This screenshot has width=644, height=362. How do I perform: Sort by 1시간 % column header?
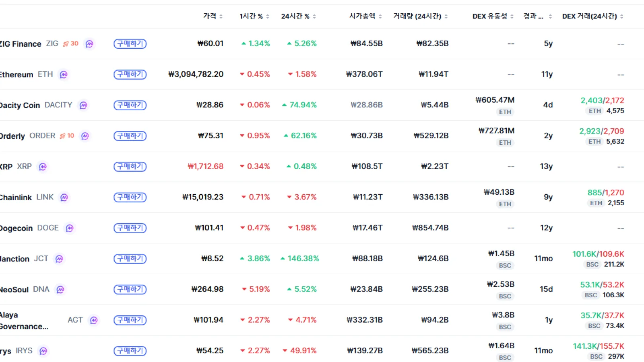[x=254, y=16]
